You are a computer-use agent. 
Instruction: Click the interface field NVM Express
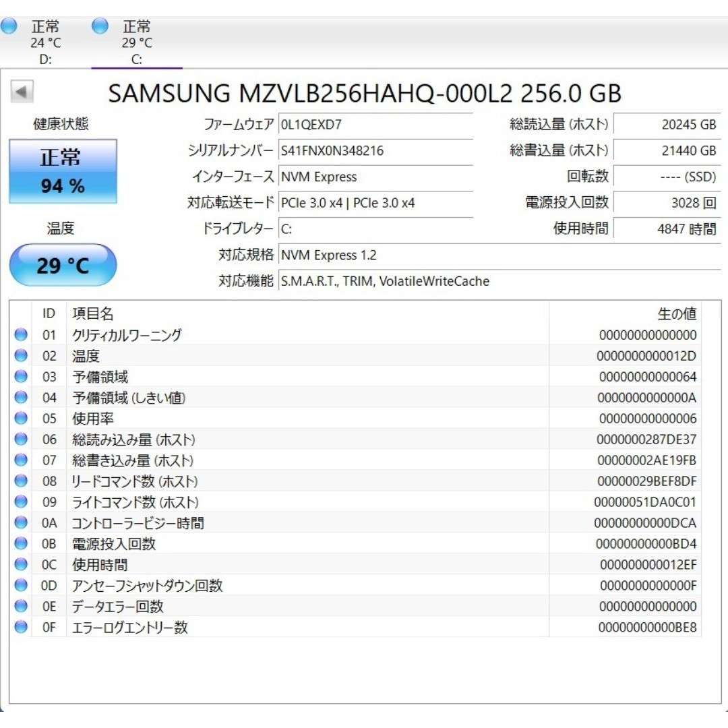click(375, 177)
